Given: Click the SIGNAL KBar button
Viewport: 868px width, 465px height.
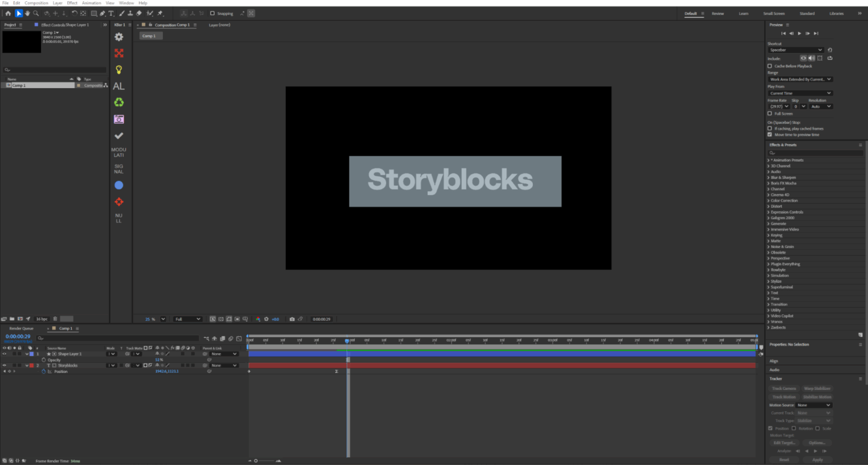Looking at the screenshot, I should pos(119,169).
